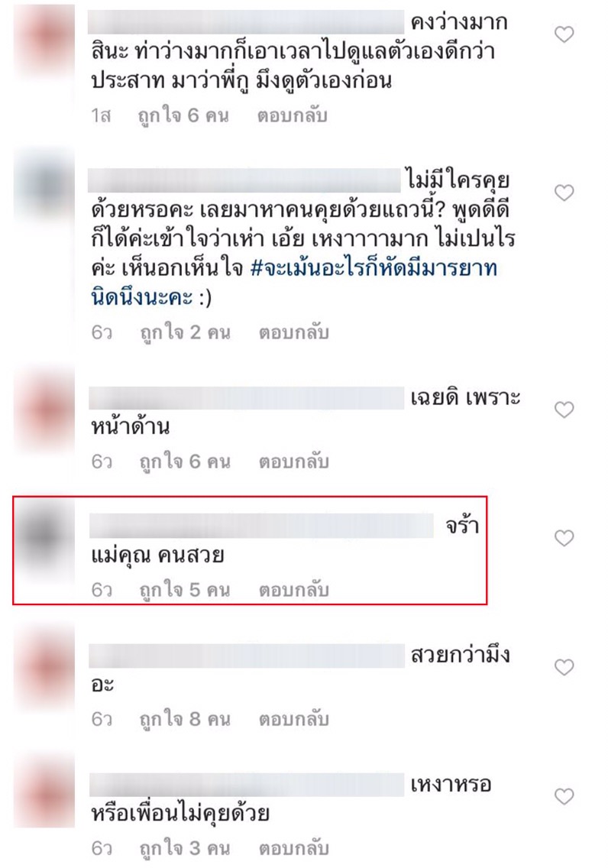View ถูกใจ 3 คน likes on last comment
The height and width of the screenshot is (868, 608).
pyautogui.click(x=185, y=848)
